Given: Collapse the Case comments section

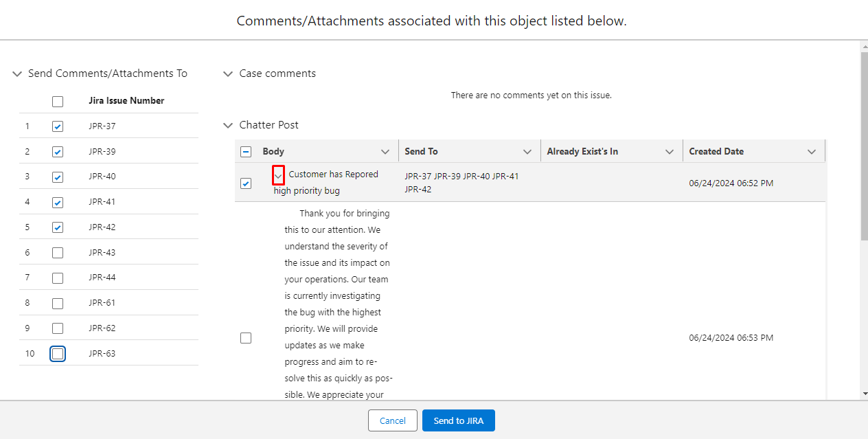Looking at the screenshot, I should pyautogui.click(x=228, y=74).
